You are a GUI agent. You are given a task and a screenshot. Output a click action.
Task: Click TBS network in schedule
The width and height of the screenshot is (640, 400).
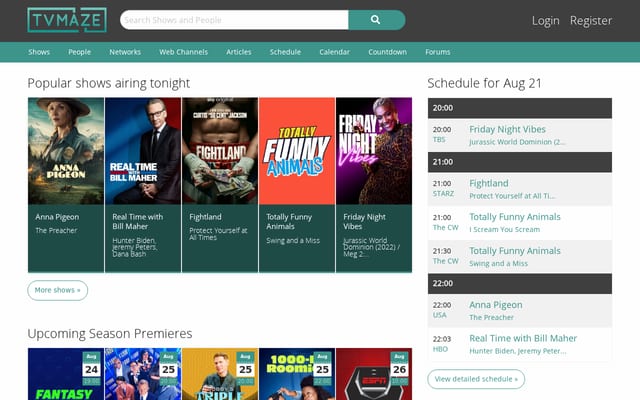(x=439, y=140)
